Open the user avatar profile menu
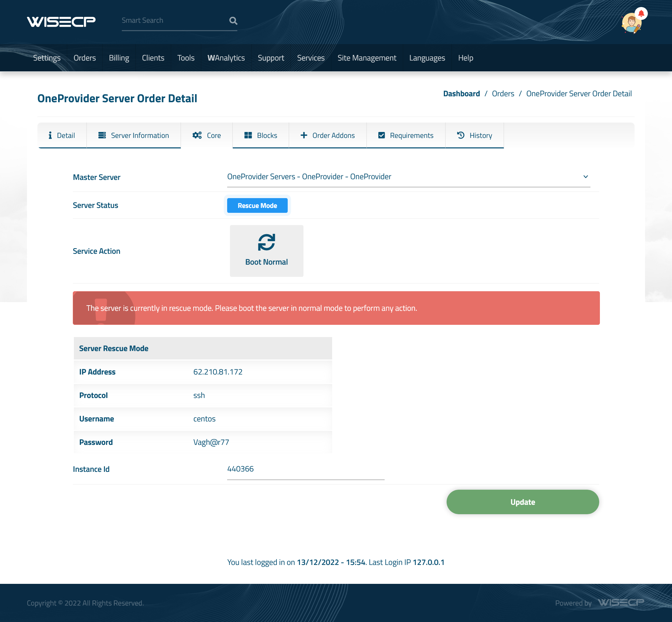 [631, 23]
